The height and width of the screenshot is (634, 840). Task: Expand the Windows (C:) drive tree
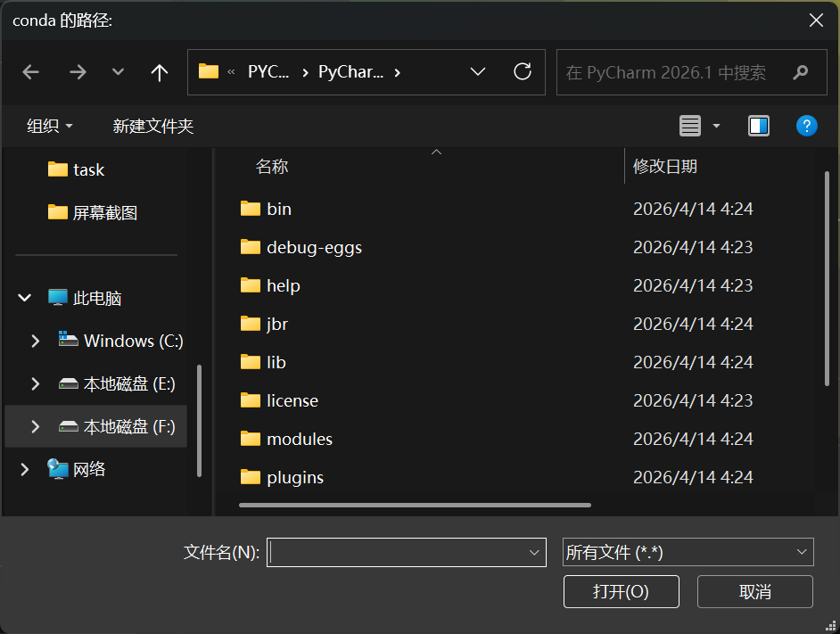[x=36, y=341]
